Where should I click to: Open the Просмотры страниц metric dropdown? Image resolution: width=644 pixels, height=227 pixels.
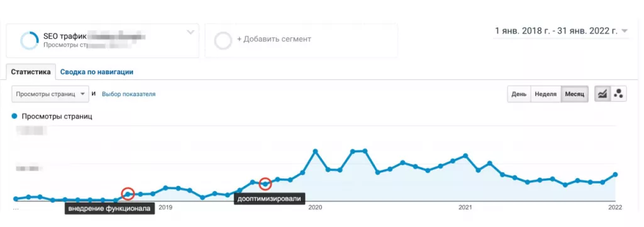(50, 94)
